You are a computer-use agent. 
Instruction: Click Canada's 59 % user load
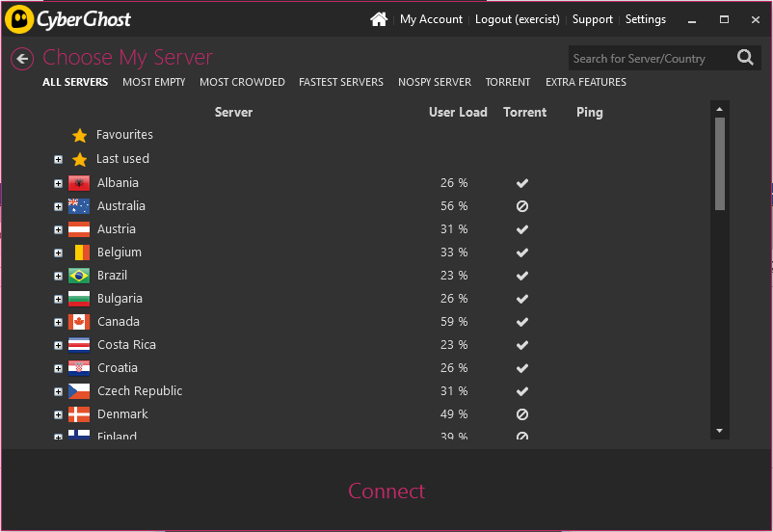454,322
